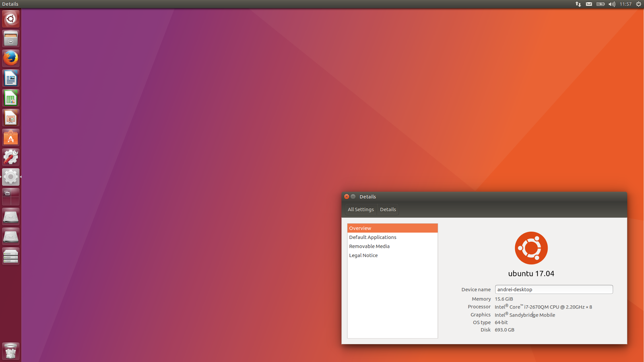
Task: Select Default Applications section
Action: point(392,237)
